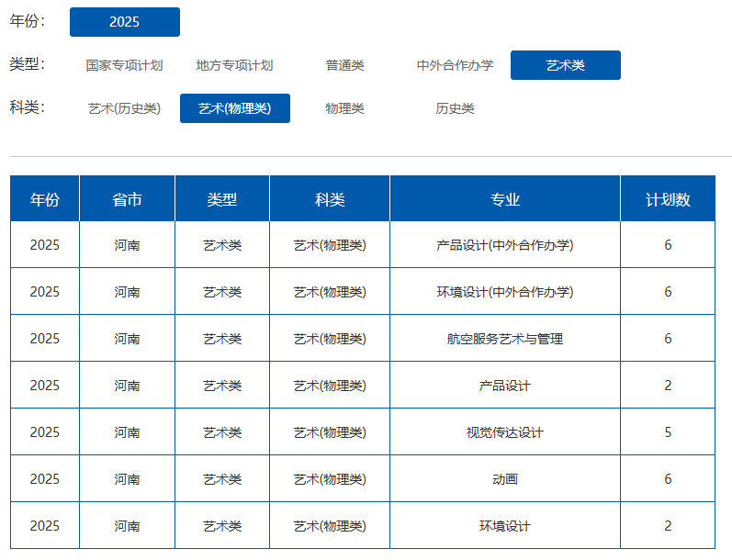Click the 环境设计(中外合作办学) major cell

(x=505, y=292)
